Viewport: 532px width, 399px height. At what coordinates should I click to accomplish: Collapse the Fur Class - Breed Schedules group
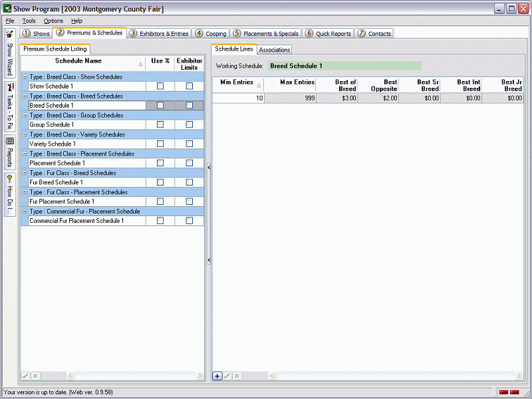coord(26,172)
